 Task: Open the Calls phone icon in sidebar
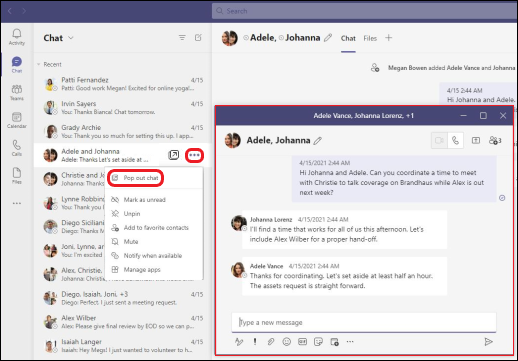[x=17, y=148]
